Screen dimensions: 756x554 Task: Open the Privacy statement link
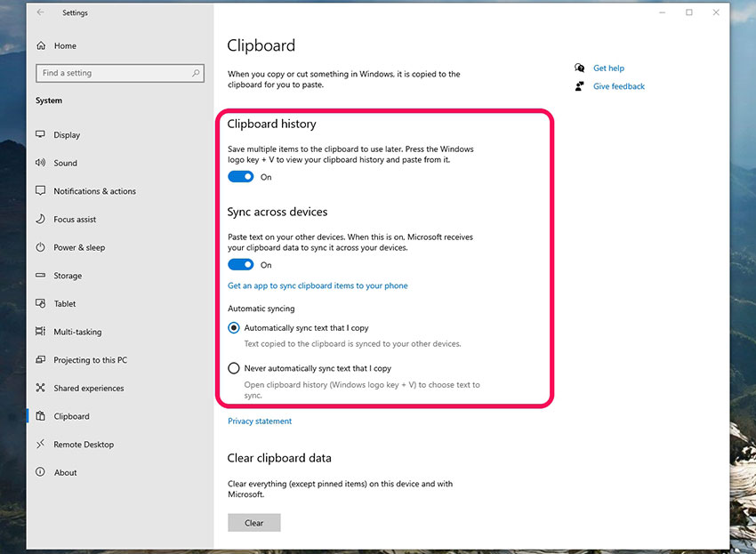[260, 422]
